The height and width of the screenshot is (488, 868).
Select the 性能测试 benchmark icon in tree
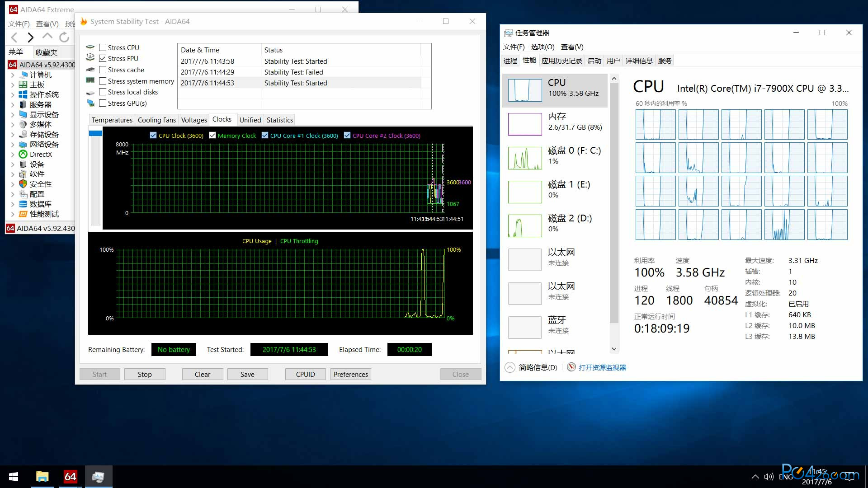pos(23,214)
